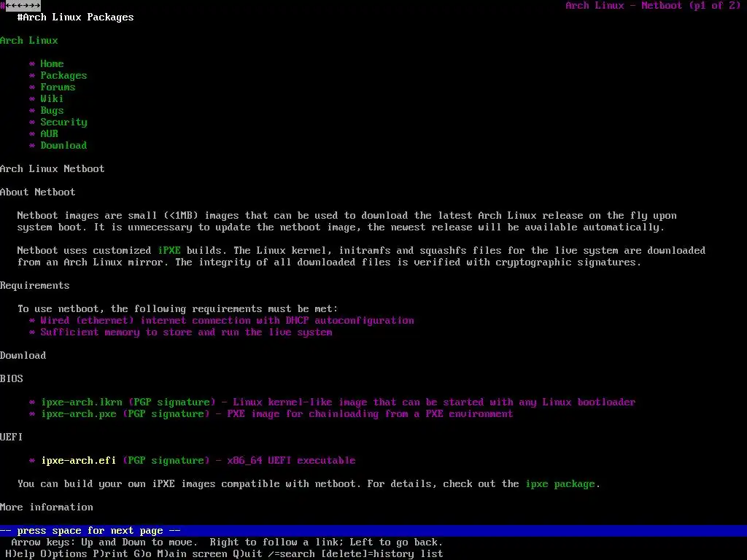Click the 'Arrow keys: Up and Down to move' hint
The width and height of the screenshot is (747, 560).
click(102, 542)
